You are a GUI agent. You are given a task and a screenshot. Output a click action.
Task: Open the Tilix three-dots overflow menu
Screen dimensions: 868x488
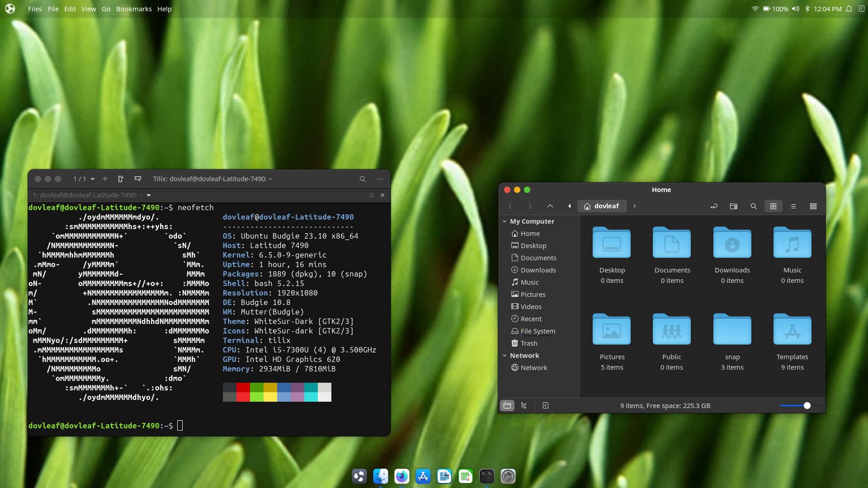(x=380, y=179)
